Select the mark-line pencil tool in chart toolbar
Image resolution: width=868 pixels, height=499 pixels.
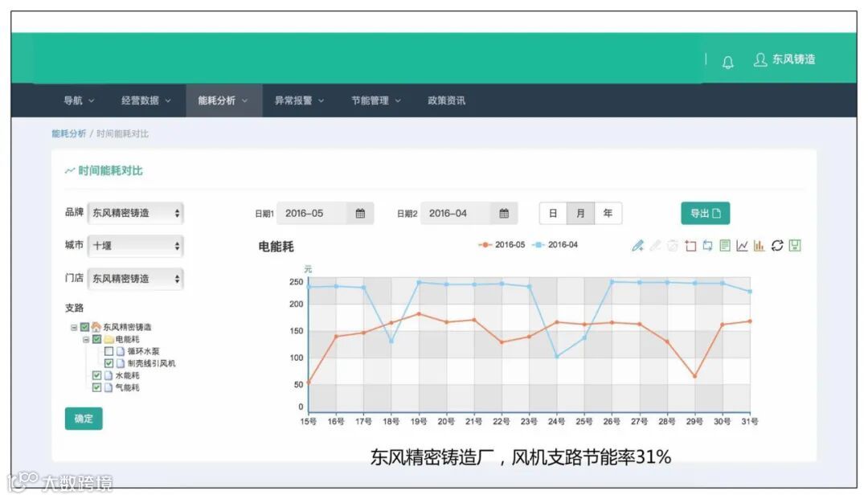(637, 245)
